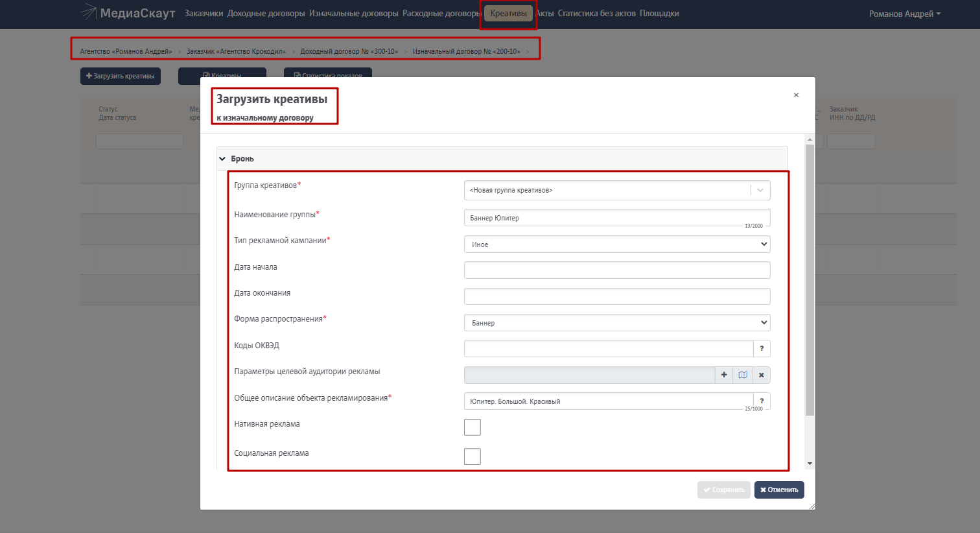Click the plus icon to add audience parameter
Screen dimensions: 980x533
[x=724, y=375]
